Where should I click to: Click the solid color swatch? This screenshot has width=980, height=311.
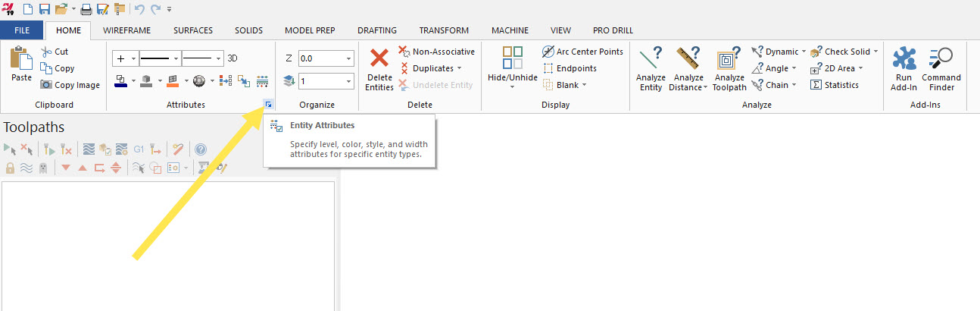[147, 80]
